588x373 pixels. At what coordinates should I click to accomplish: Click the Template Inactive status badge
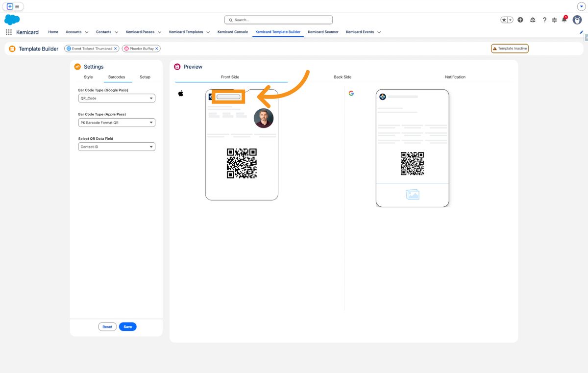click(510, 49)
